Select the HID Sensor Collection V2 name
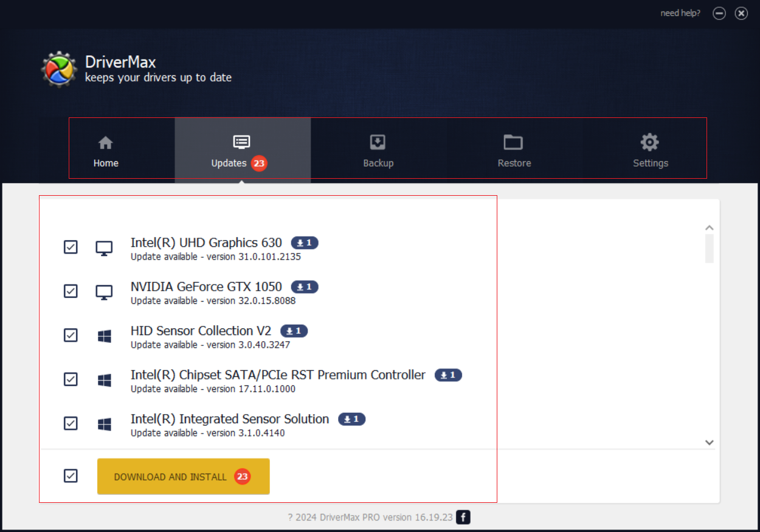Viewport: 760px width, 532px height. 201,331
